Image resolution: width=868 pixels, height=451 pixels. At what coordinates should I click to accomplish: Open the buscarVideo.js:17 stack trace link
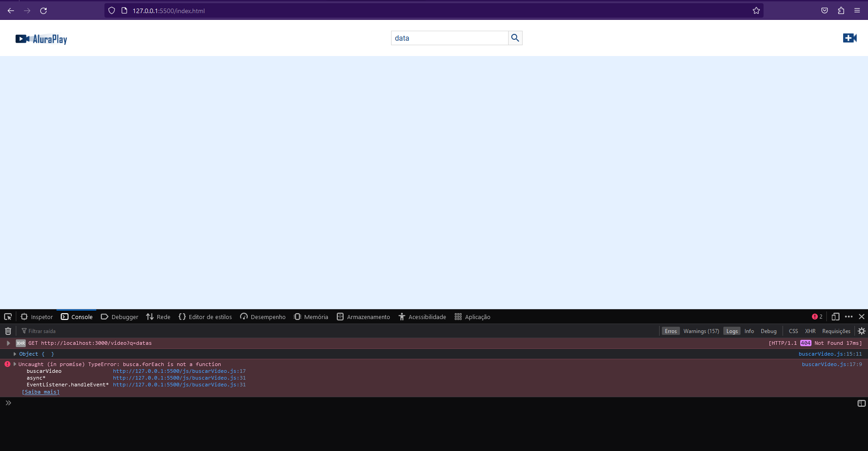[179, 371]
